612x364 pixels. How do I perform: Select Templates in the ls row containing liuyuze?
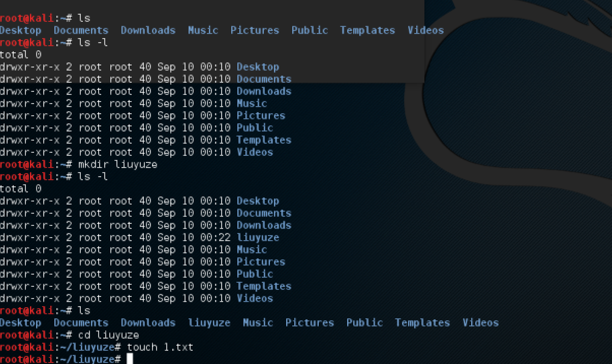coord(422,323)
